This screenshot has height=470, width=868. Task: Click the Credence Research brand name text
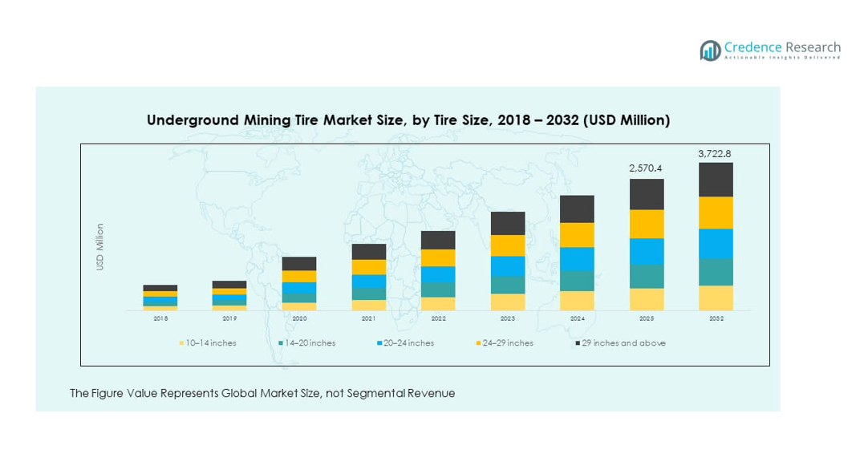(781, 47)
